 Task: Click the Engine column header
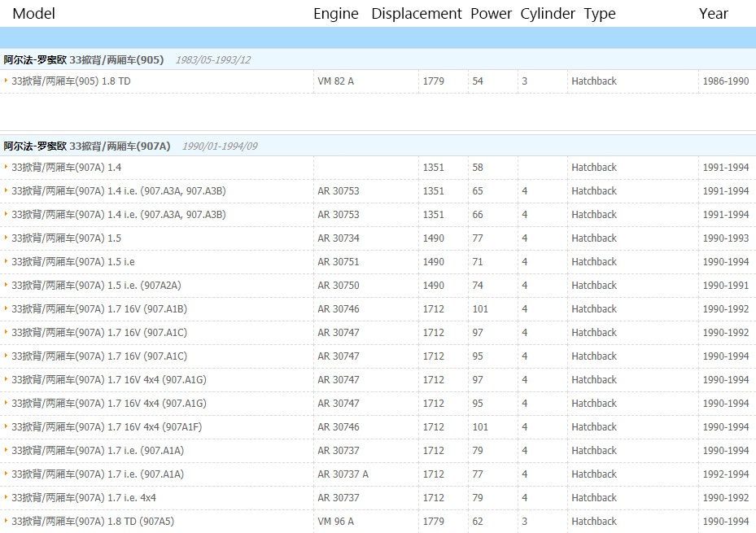pyautogui.click(x=335, y=14)
